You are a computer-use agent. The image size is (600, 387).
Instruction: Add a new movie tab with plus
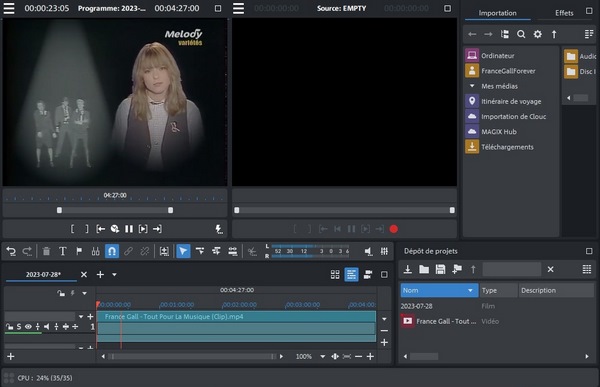(x=100, y=274)
